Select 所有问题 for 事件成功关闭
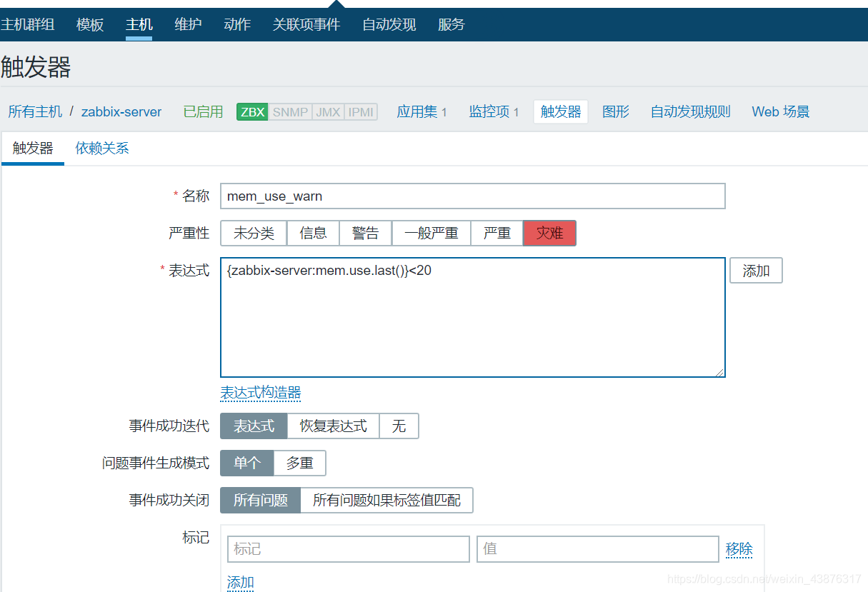868x592 pixels. 261,500
